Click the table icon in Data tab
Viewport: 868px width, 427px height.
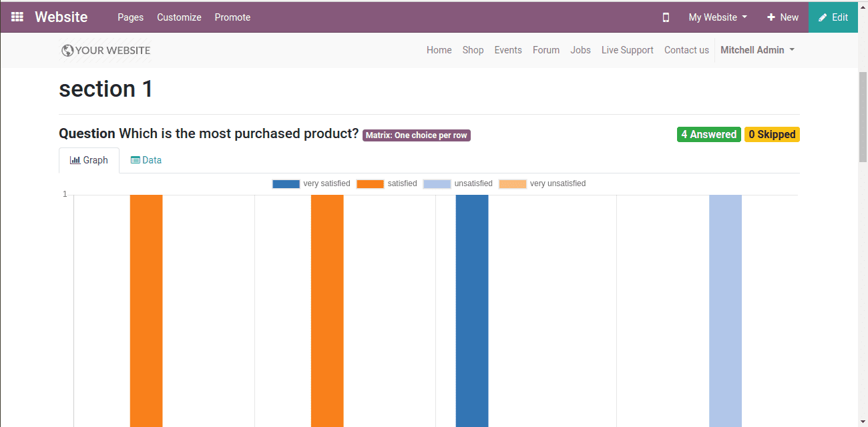[135, 160]
